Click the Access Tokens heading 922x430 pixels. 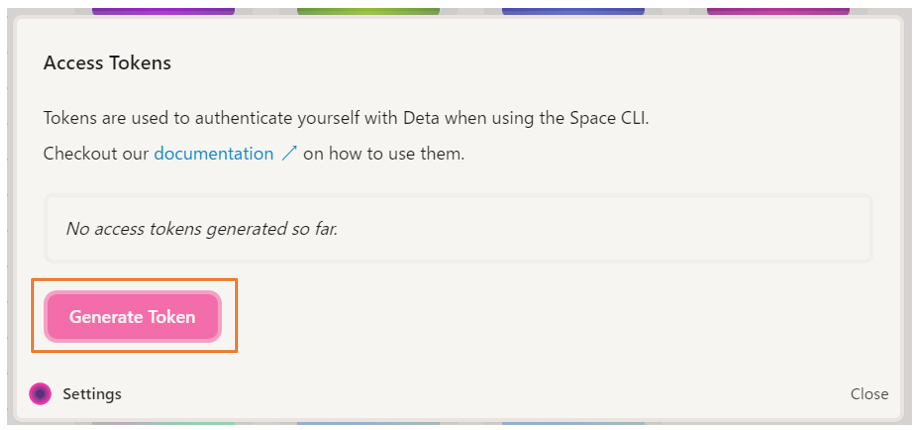point(107,63)
